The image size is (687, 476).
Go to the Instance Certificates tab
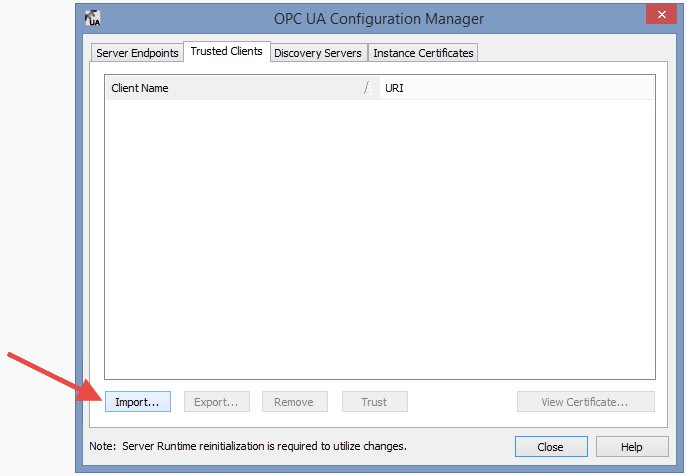click(423, 53)
